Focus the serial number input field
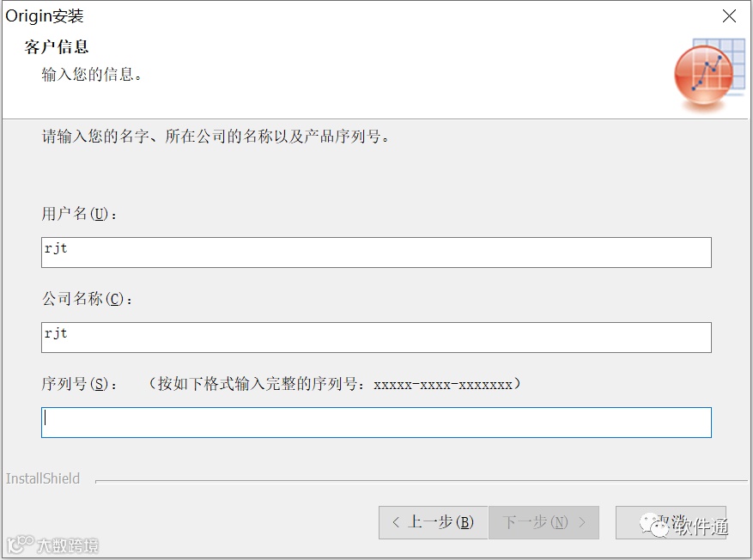Viewport: 753px width, 560px height. coord(376,423)
